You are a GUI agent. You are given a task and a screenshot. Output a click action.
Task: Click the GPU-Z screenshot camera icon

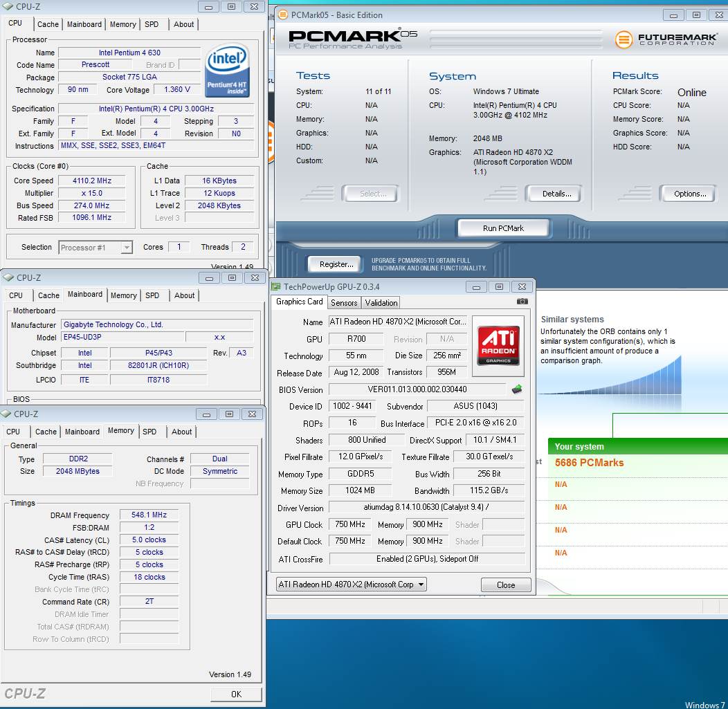pyautogui.click(x=522, y=302)
